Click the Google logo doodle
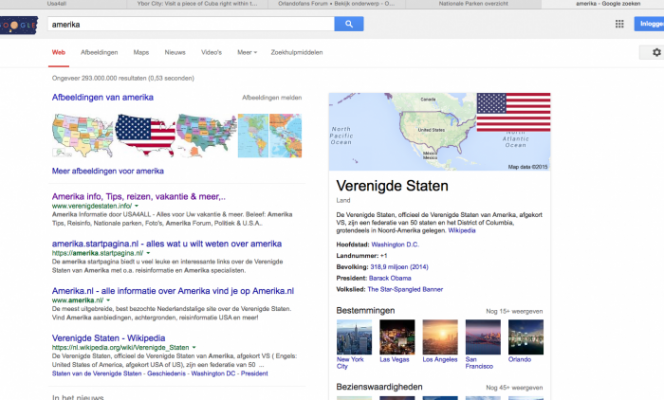 click(x=19, y=25)
